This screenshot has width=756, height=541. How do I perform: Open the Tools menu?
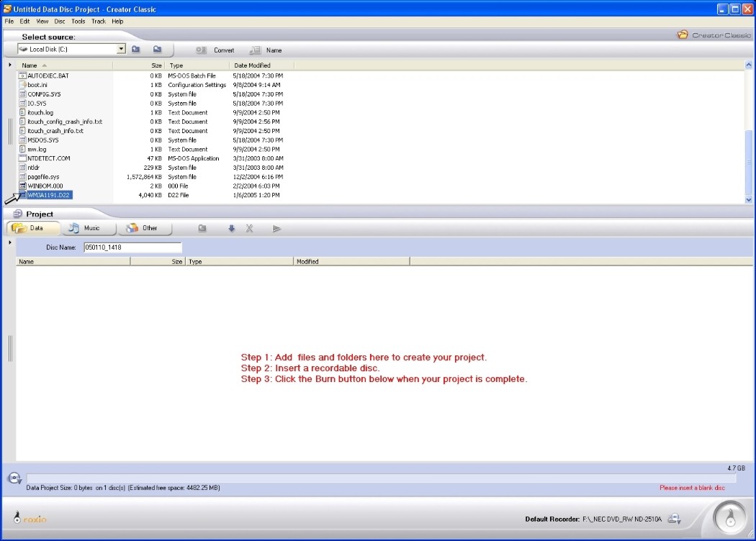click(x=78, y=21)
